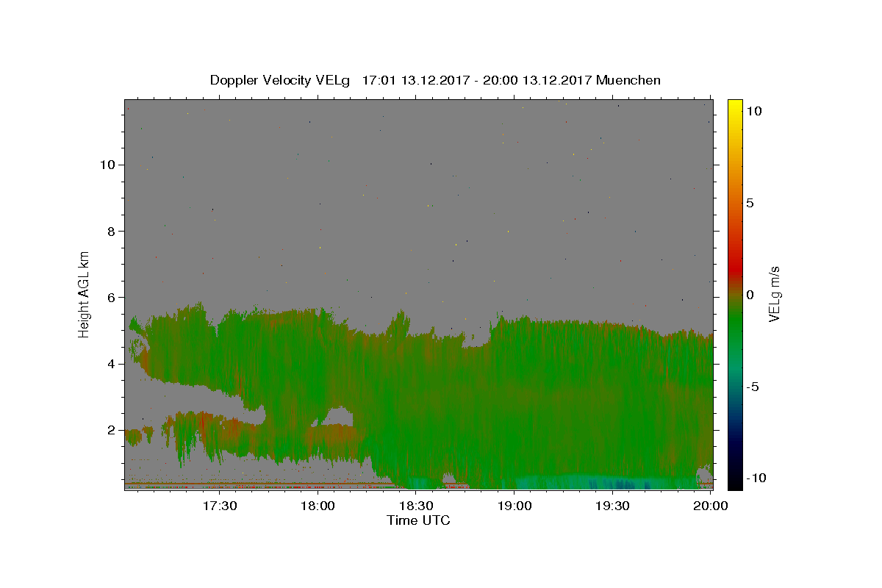
Task: Click the 17:30 time axis label
Action: point(219,506)
